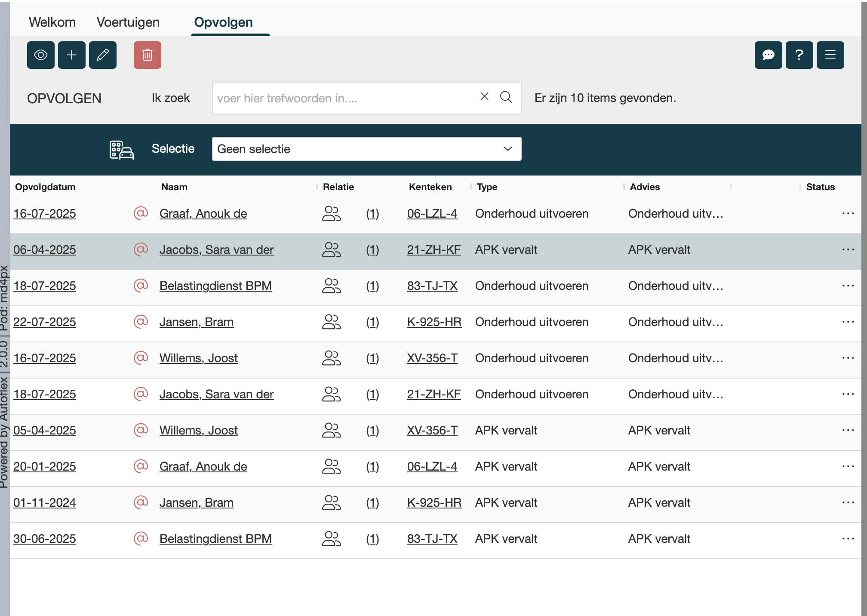This screenshot has height=616, width=867.
Task: Open the hamburger menu button
Action: [830, 55]
